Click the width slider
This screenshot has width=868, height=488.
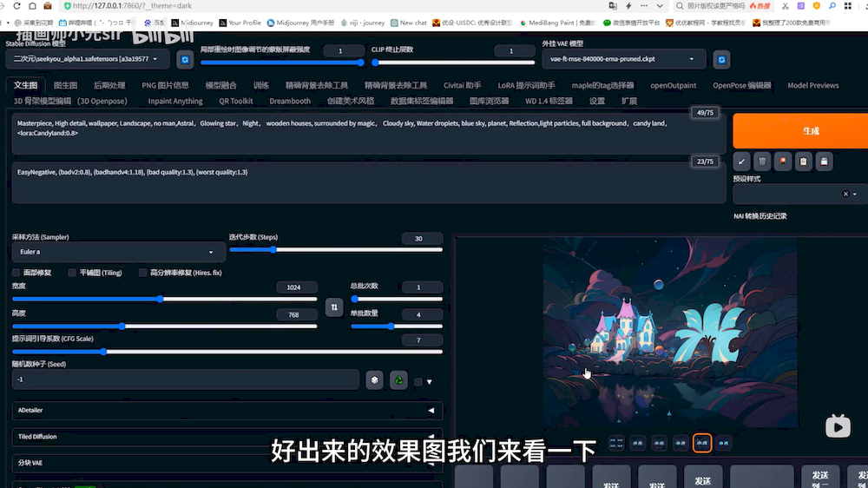click(x=164, y=299)
